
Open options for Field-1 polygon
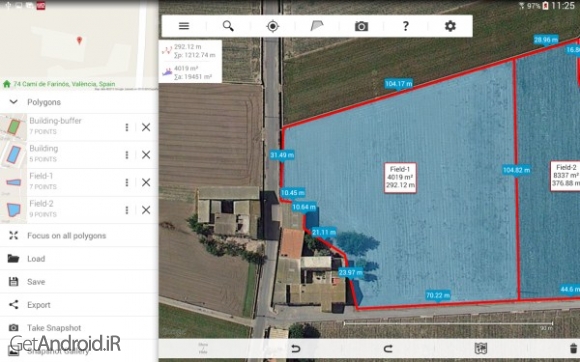click(x=127, y=182)
